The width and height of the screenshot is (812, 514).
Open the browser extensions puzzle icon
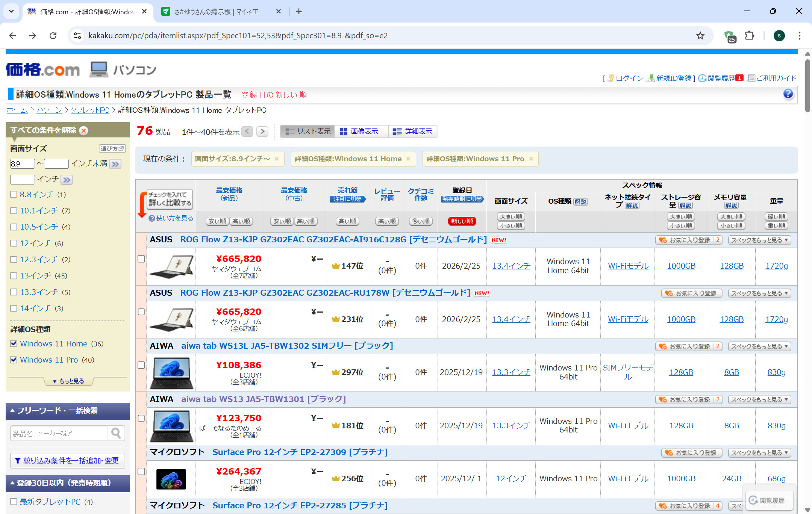(749, 36)
